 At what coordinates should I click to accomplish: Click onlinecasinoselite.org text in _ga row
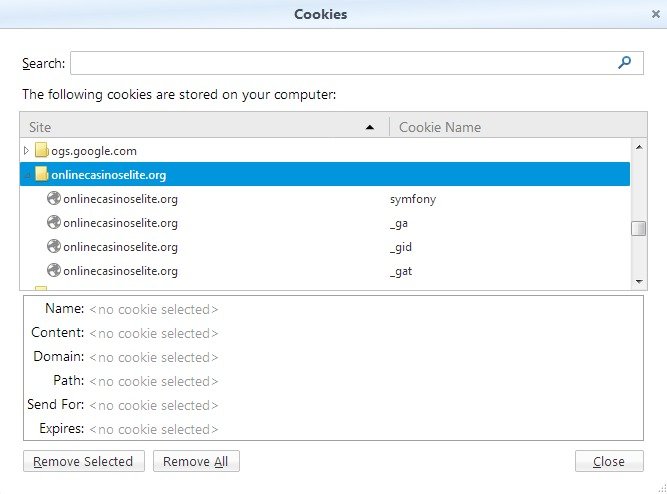click(120, 223)
